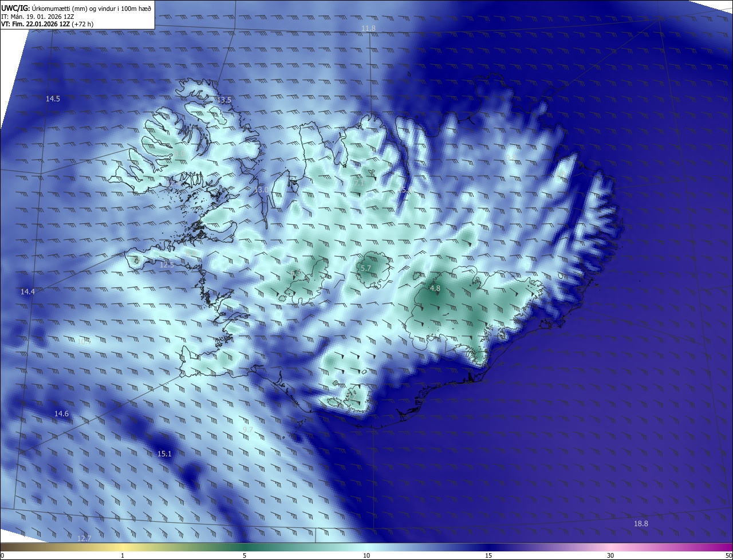Click the value 11.8 at the top of the map
This screenshot has width=733, height=560.
(x=368, y=29)
